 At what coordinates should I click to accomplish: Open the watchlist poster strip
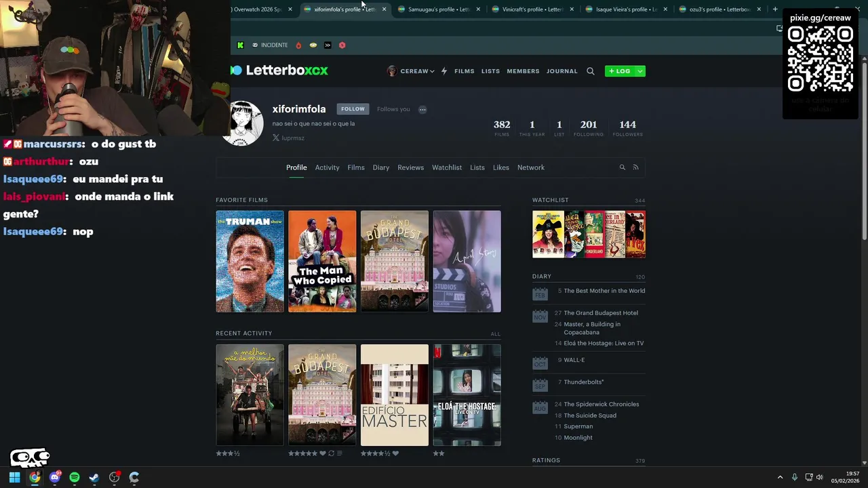[589, 235]
